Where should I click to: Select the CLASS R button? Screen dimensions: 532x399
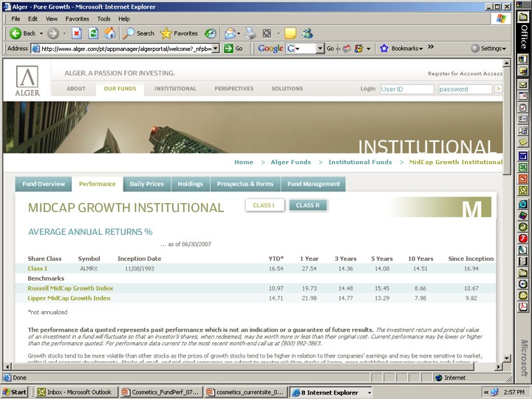(x=307, y=205)
